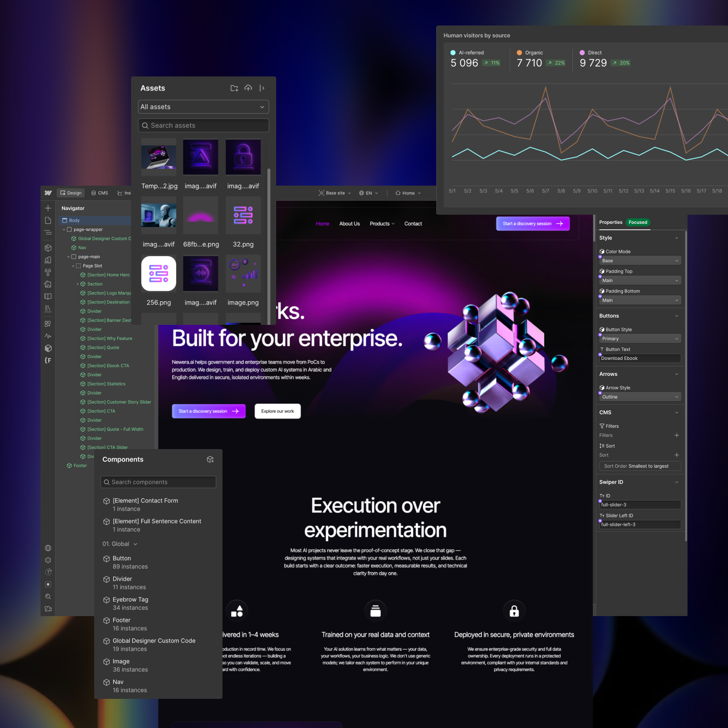Open the video tutorials camera icon
The height and width of the screenshot is (728, 728).
48,609
